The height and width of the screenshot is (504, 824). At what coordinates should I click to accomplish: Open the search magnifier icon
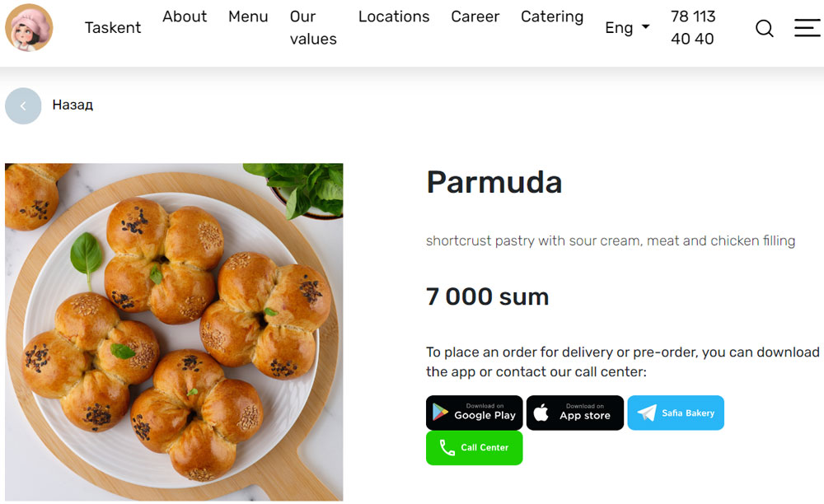click(764, 28)
